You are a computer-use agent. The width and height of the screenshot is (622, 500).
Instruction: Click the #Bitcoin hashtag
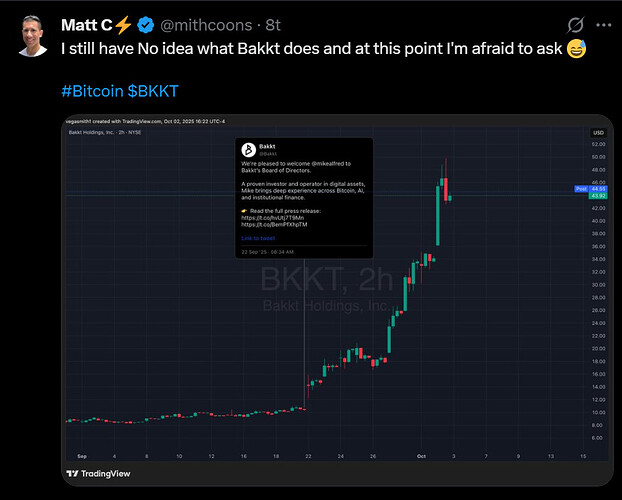pyautogui.click(x=92, y=91)
